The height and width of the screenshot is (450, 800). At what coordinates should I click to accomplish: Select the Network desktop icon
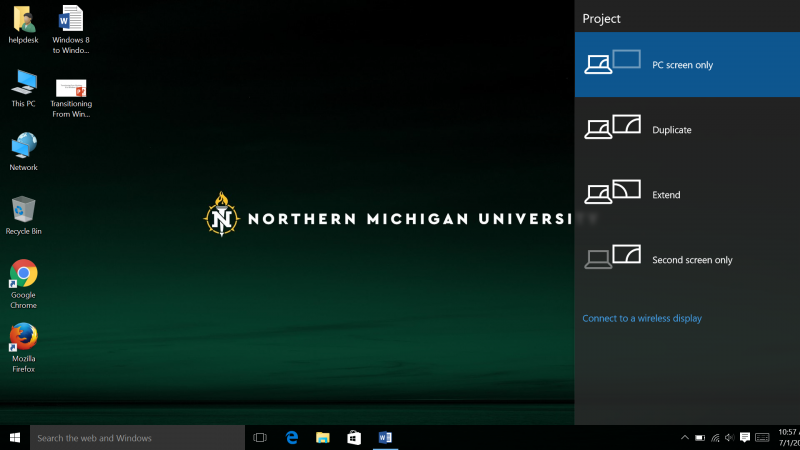(x=23, y=148)
